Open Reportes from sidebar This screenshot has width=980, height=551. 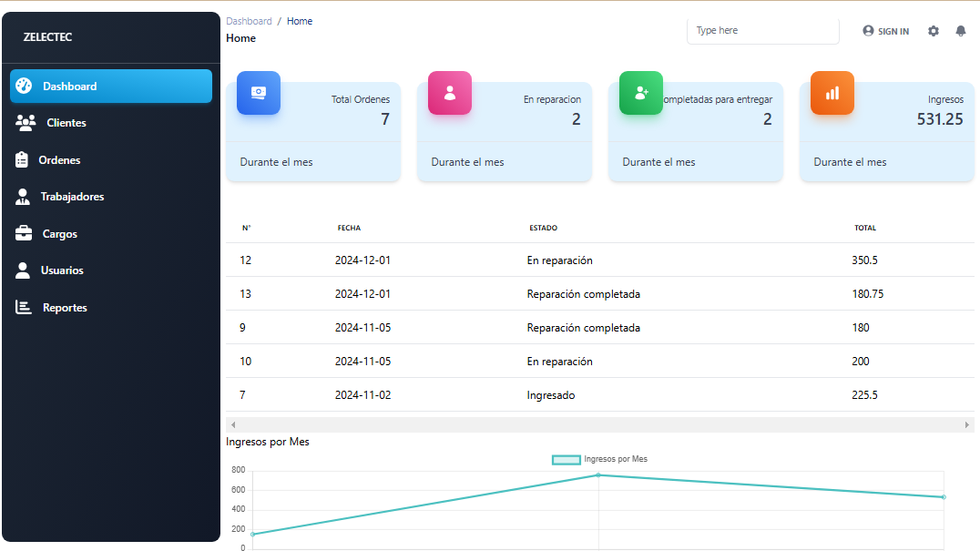pyautogui.click(x=111, y=307)
